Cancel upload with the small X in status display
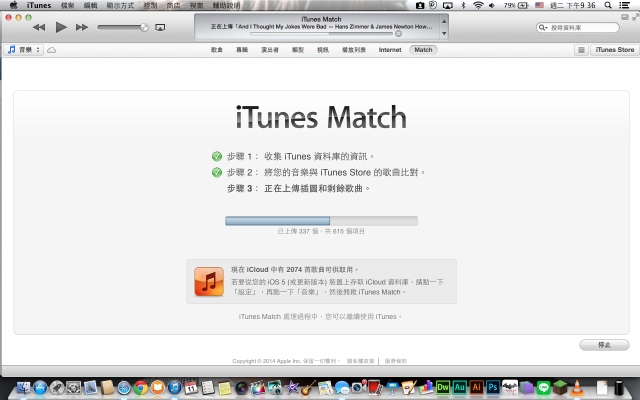Viewport: 640px width, 400px height. [398, 33]
